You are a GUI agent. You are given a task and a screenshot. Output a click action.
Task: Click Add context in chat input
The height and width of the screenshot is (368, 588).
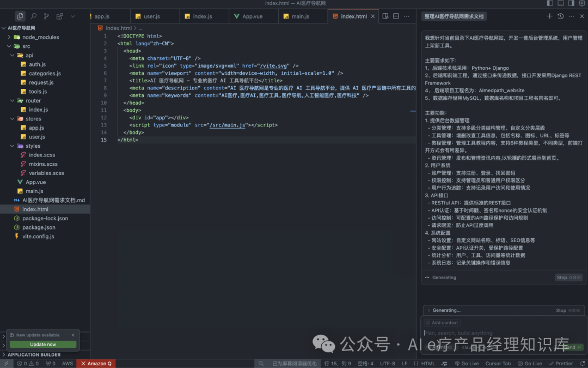coord(442,323)
